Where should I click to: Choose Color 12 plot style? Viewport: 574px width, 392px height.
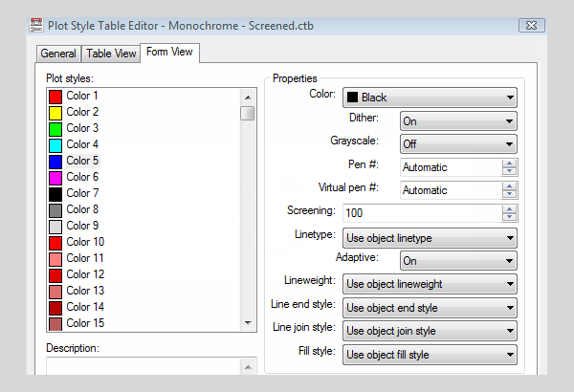[x=85, y=274]
